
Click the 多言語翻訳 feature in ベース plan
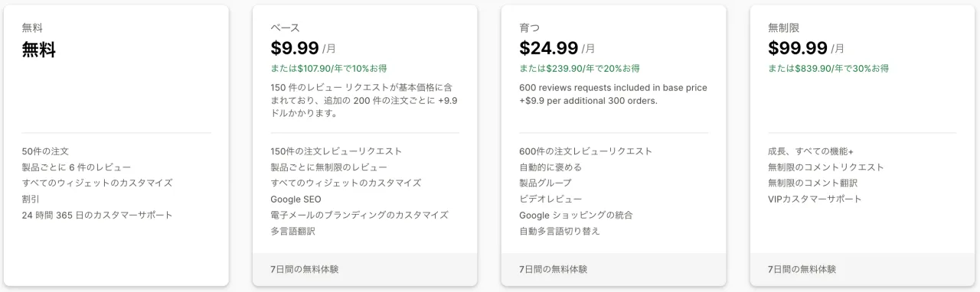(293, 231)
